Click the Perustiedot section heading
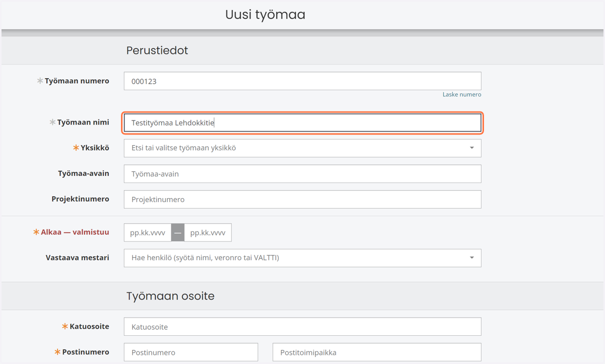The width and height of the screenshot is (605, 364). point(157,50)
